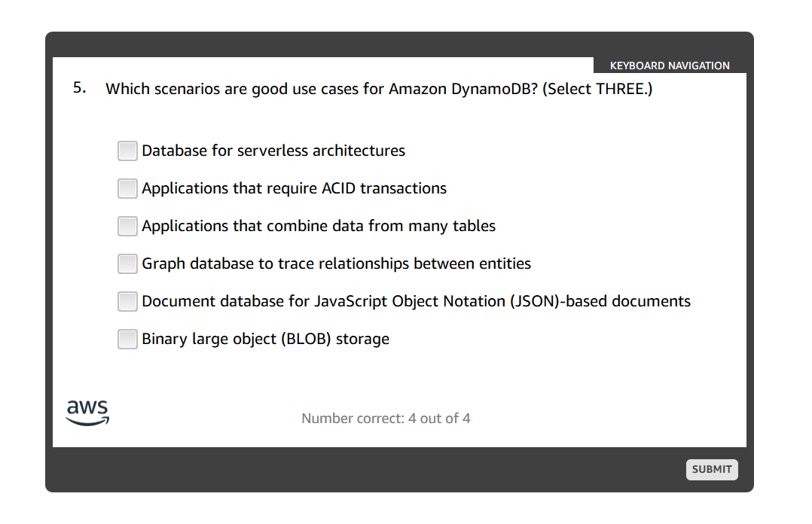
Task: Click the 'Number correct: 4 out of 4' text
Action: click(x=386, y=418)
